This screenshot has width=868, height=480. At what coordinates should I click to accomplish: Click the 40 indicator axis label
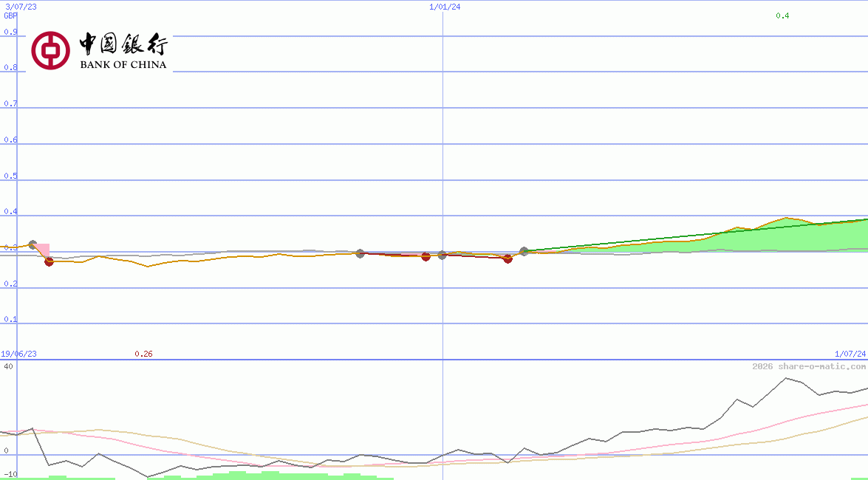click(8, 366)
